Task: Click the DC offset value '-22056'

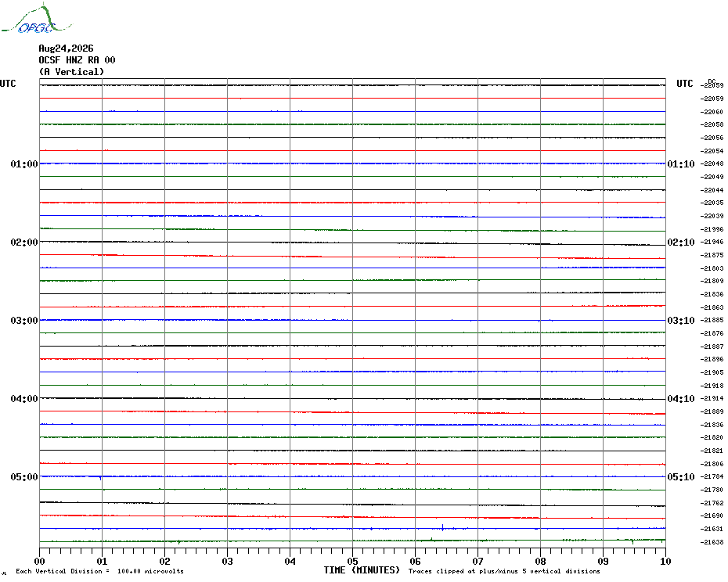Action: [x=712, y=138]
